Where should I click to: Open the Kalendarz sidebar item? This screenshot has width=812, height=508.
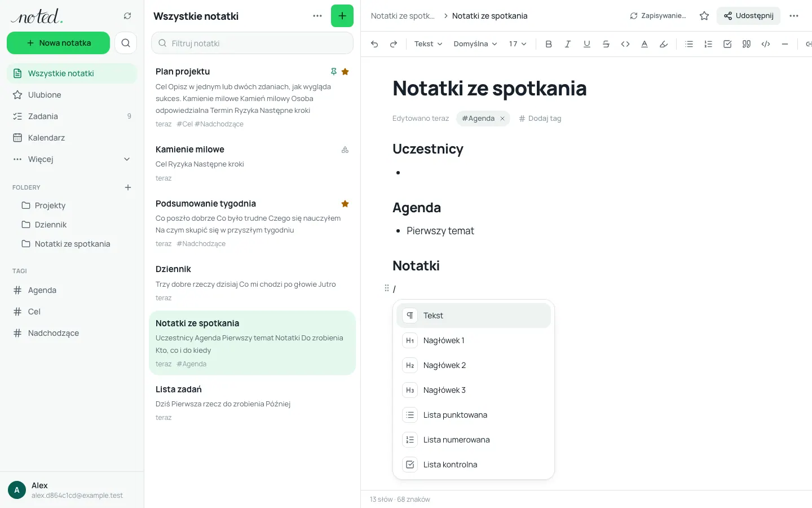(72, 138)
